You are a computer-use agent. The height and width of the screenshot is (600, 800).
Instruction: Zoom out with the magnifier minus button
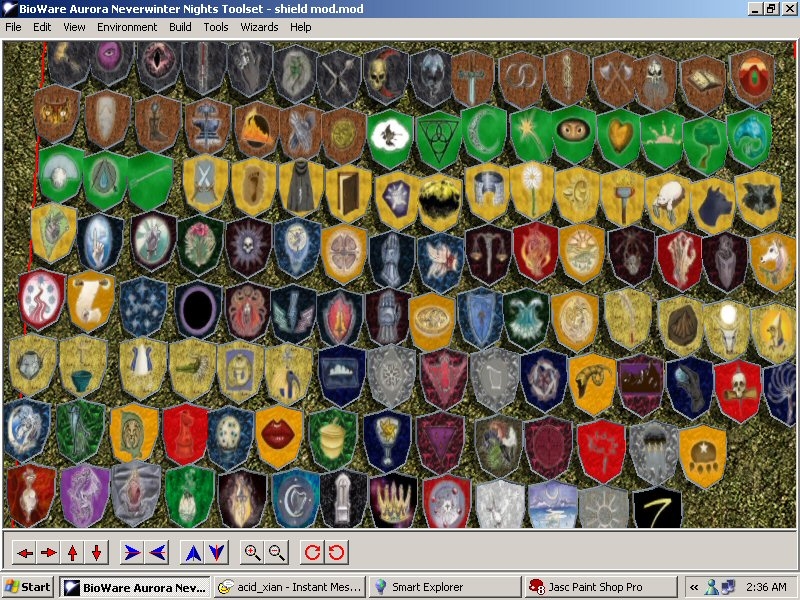click(x=277, y=552)
